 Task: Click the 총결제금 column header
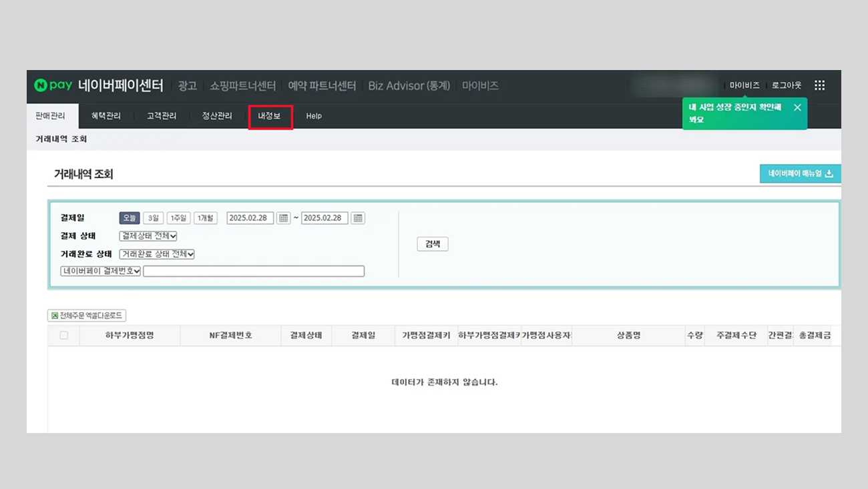(815, 336)
